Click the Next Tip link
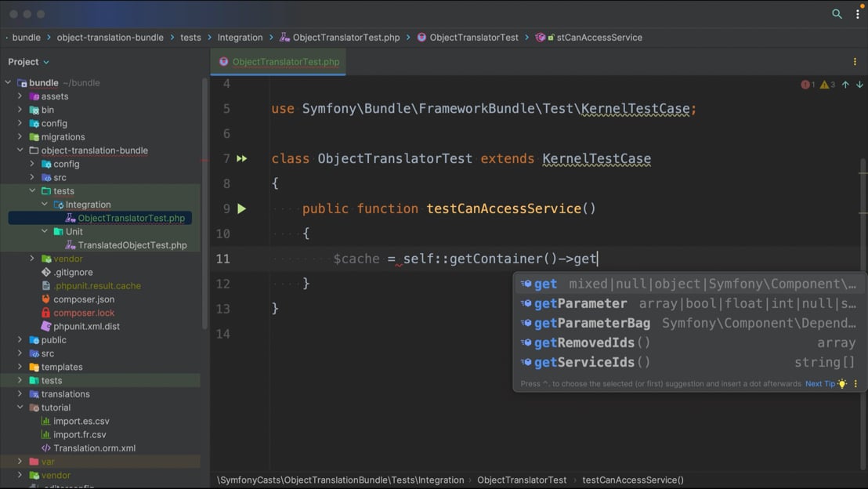Viewport: 868px width, 489px height. tap(820, 384)
